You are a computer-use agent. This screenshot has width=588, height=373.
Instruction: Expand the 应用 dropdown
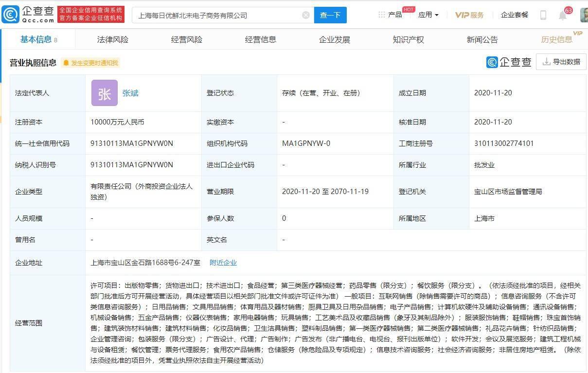tap(428, 15)
